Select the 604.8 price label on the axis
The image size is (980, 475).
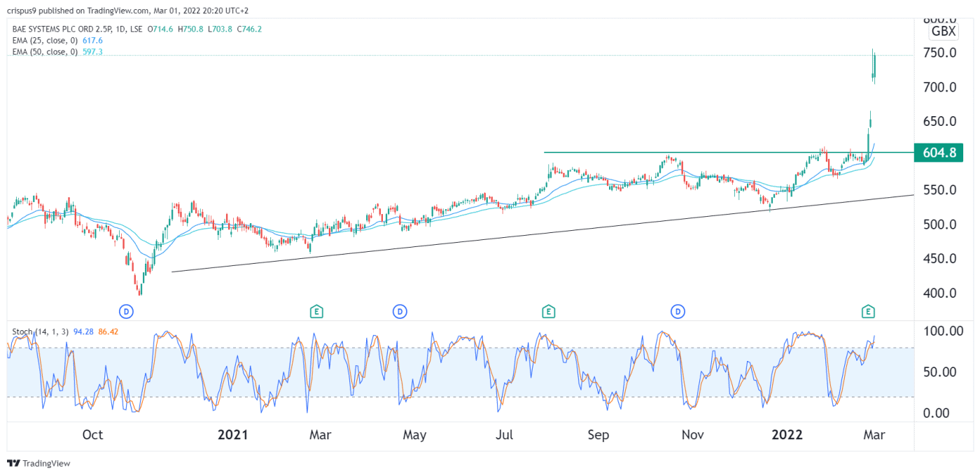938,153
